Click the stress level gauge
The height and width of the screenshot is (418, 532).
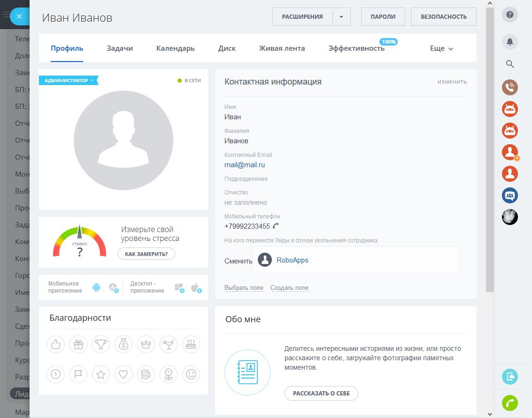click(79, 242)
